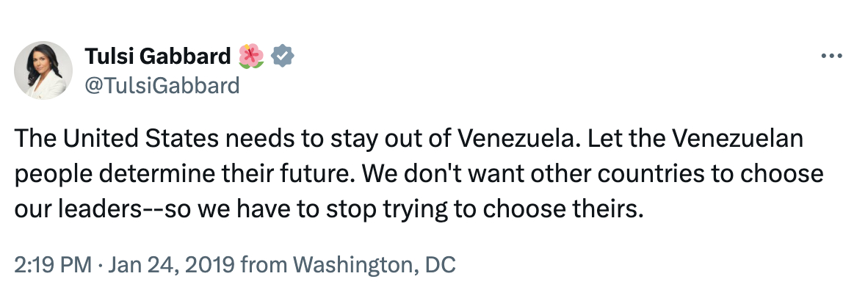Screen dimensions: 868x301
Task: Click the verified badge checkmark
Action: (x=283, y=56)
